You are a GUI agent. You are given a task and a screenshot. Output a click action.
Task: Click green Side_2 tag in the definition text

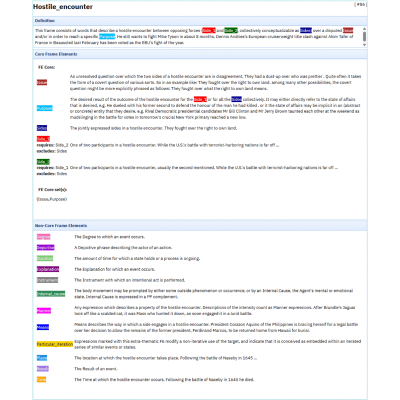(x=231, y=30)
